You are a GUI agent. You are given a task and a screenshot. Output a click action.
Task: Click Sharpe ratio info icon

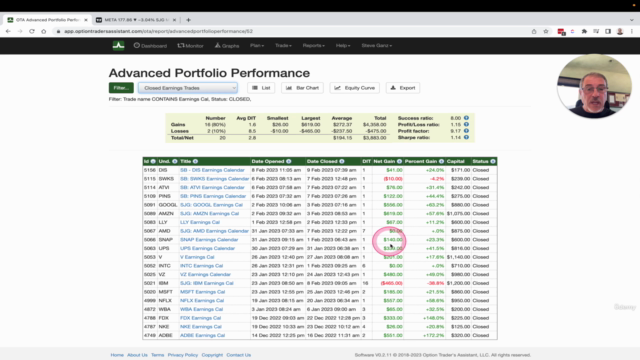pyautogui.click(x=466, y=138)
